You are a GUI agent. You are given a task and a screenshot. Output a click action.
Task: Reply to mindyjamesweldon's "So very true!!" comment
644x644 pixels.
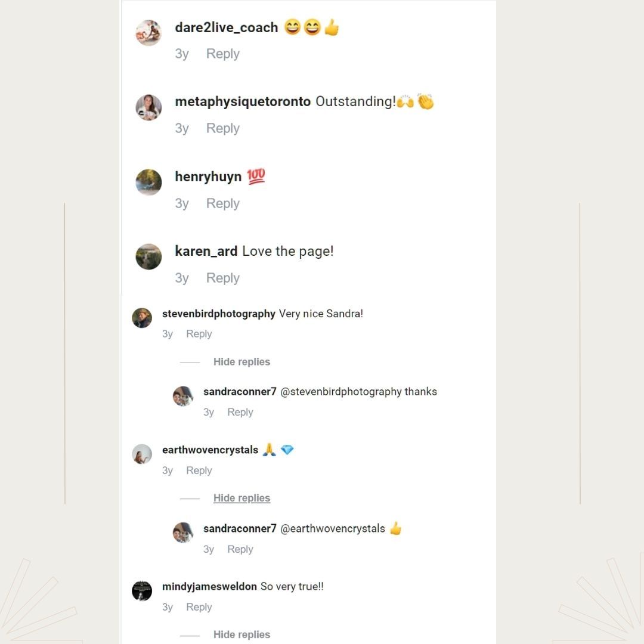click(199, 607)
